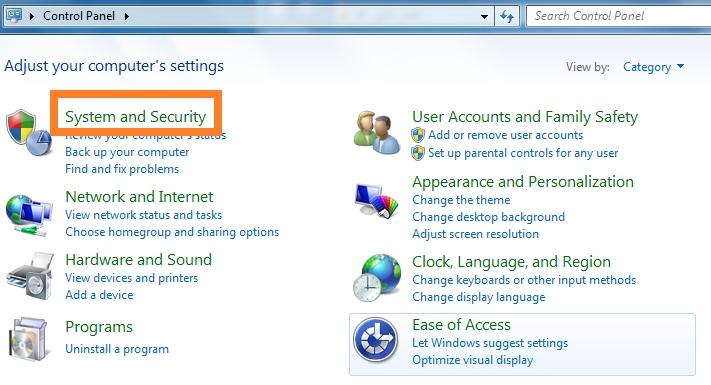
Task: Click Add a device link
Action: point(99,295)
